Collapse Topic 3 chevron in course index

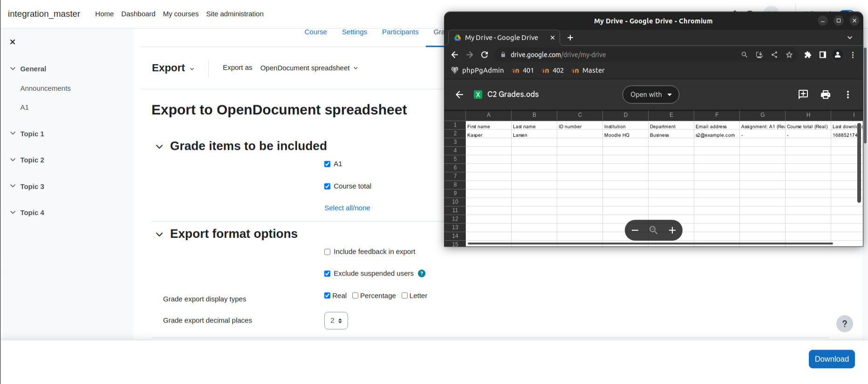pos(13,186)
